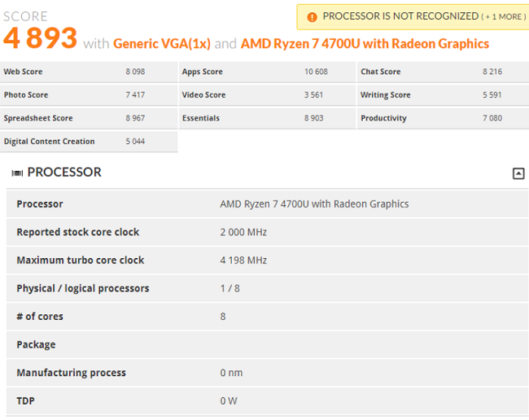The width and height of the screenshot is (529, 420).
Task: Click the Productivity label
Action: click(x=383, y=118)
